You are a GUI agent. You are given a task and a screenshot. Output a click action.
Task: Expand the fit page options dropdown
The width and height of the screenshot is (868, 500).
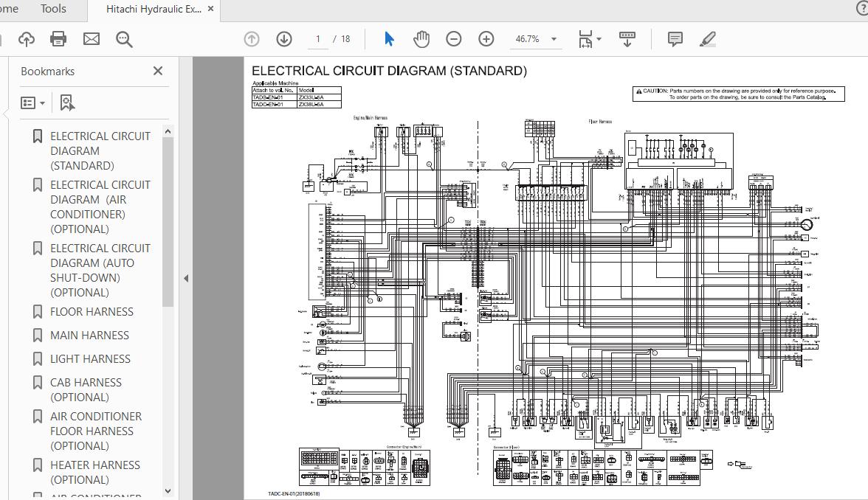pyautogui.click(x=599, y=39)
